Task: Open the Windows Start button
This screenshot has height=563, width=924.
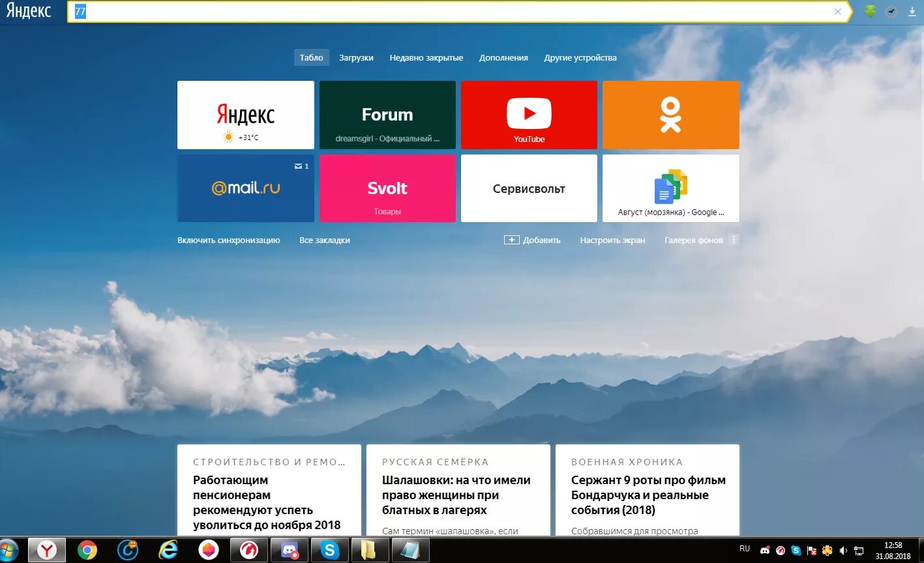Action: 10,551
